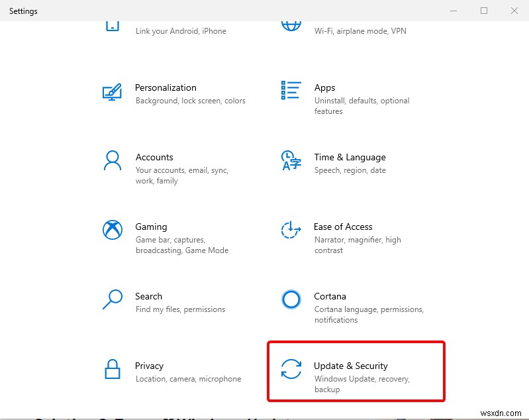
Task: Click the Gaming Xbox icon
Action: pyautogui.click(x=113, y=230)
